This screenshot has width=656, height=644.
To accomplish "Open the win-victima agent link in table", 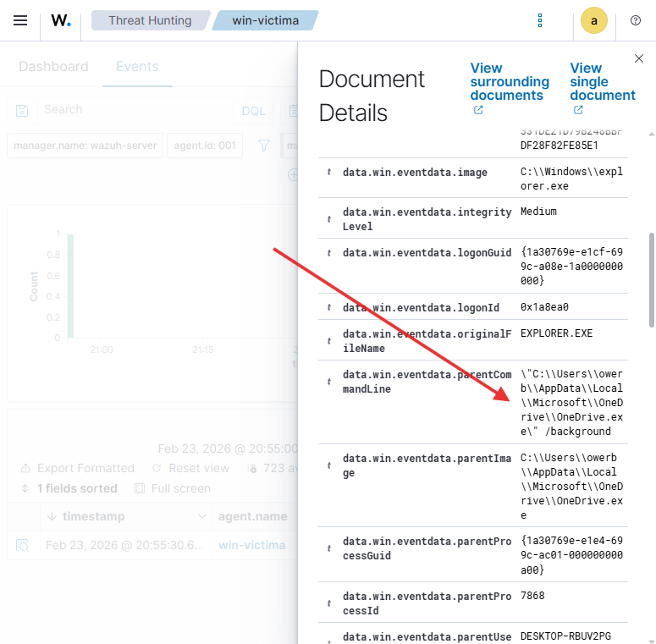I will click(x=252, y=545).
